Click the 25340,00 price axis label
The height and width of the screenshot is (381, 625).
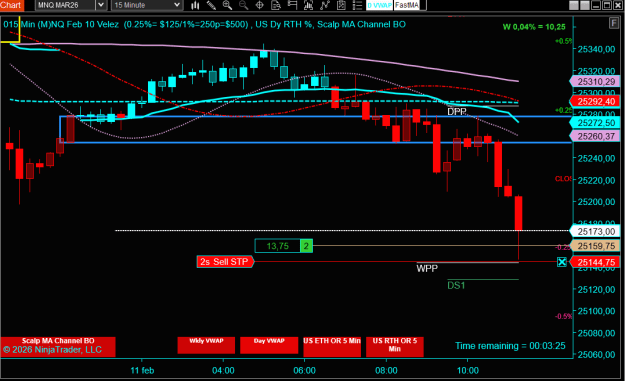pos(596,49)
